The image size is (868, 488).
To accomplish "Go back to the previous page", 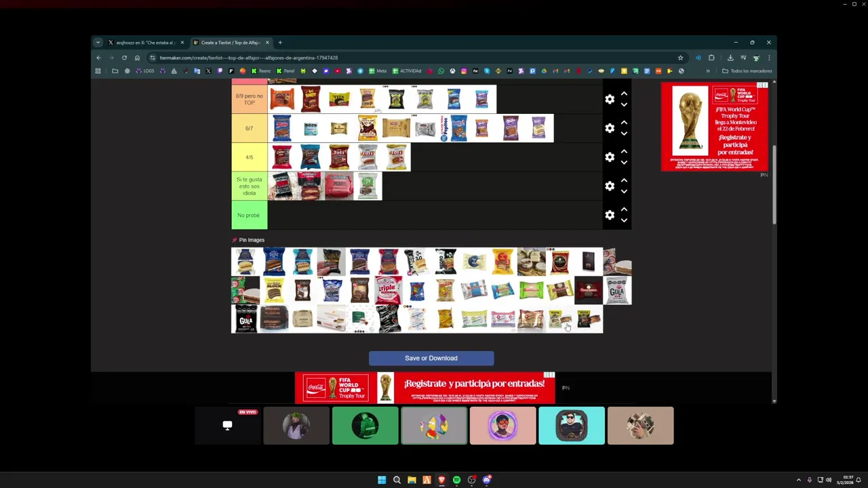I will pos(98,58).
